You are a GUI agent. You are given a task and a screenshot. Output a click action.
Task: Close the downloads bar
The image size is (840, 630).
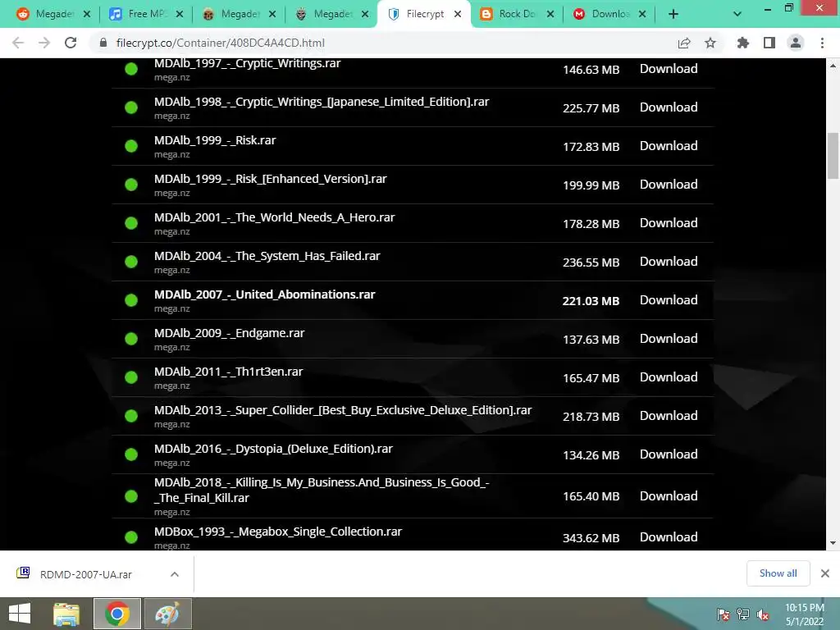825,573
